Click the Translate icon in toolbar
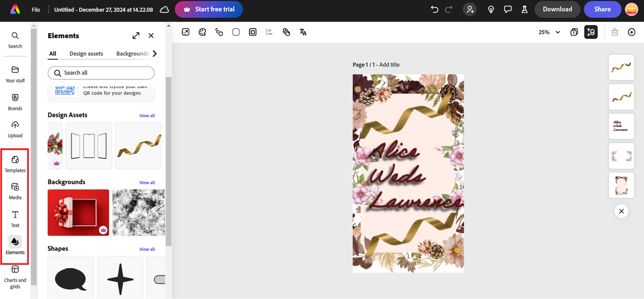The height and width of the screenshot is (299, 644). pos(303,32)
